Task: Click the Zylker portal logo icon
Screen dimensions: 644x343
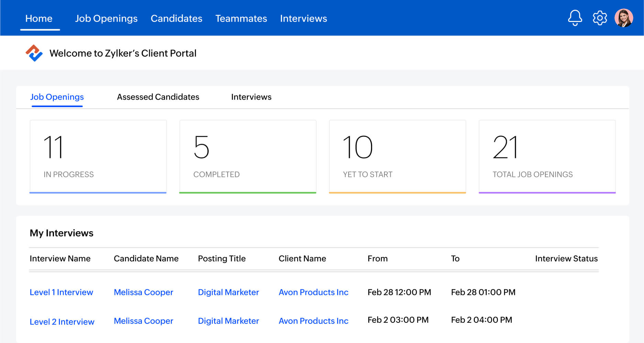Action: click(x=34, y=53)
